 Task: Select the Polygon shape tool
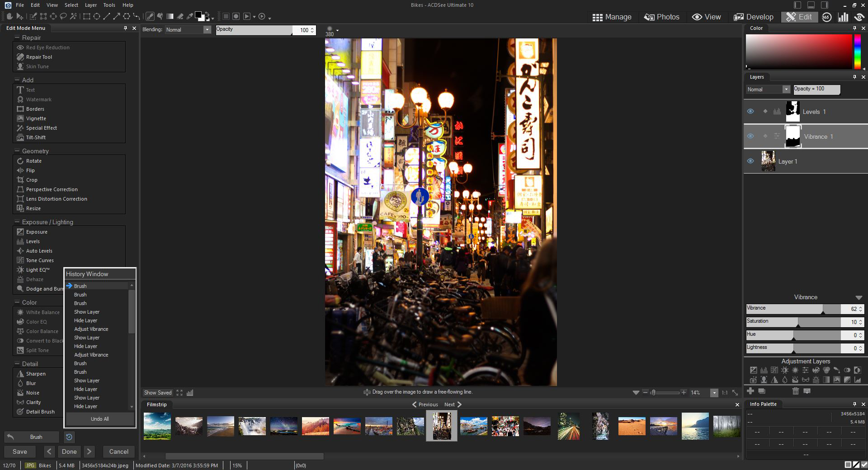coord(127,16)
